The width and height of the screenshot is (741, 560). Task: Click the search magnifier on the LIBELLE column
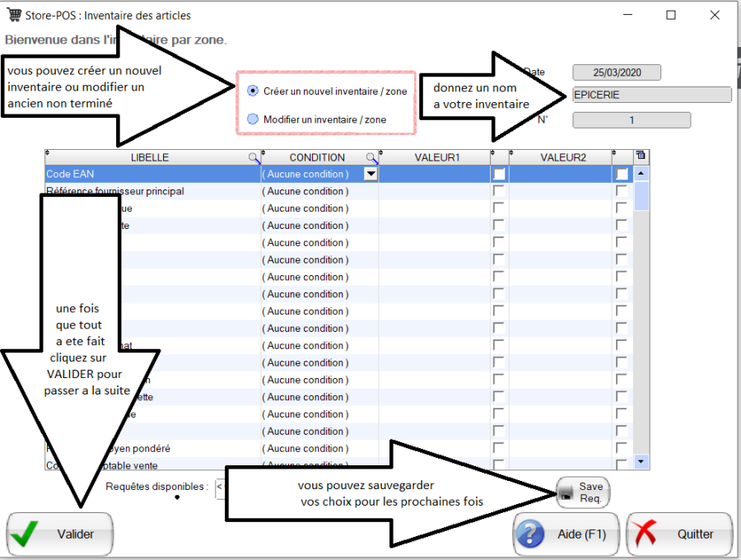click(x=252, y=156)
